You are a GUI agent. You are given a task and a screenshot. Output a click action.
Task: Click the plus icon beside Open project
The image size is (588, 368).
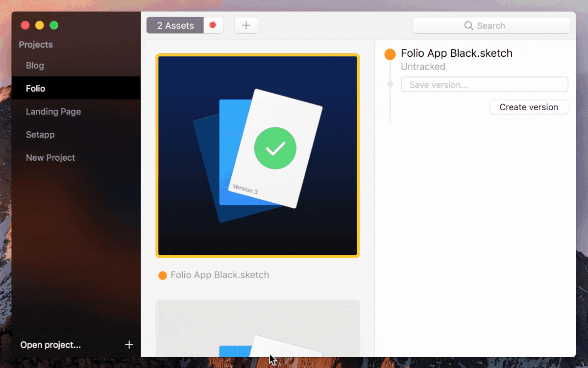pos(129,345)
